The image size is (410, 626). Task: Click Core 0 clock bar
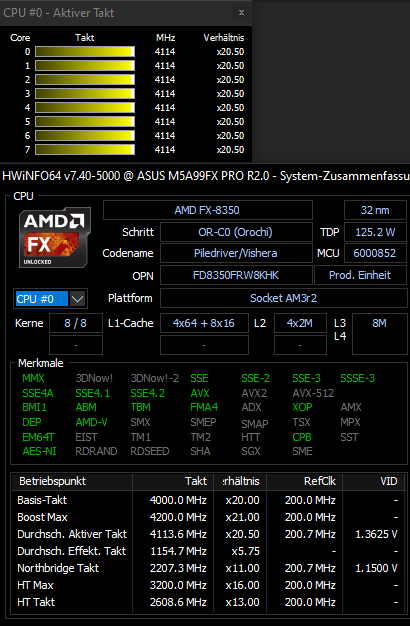pos(85,52)
